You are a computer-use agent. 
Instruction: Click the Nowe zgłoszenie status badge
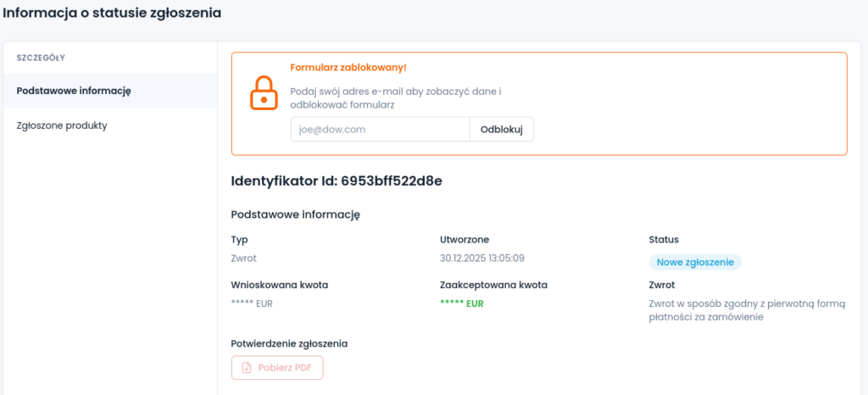(695, 263)
